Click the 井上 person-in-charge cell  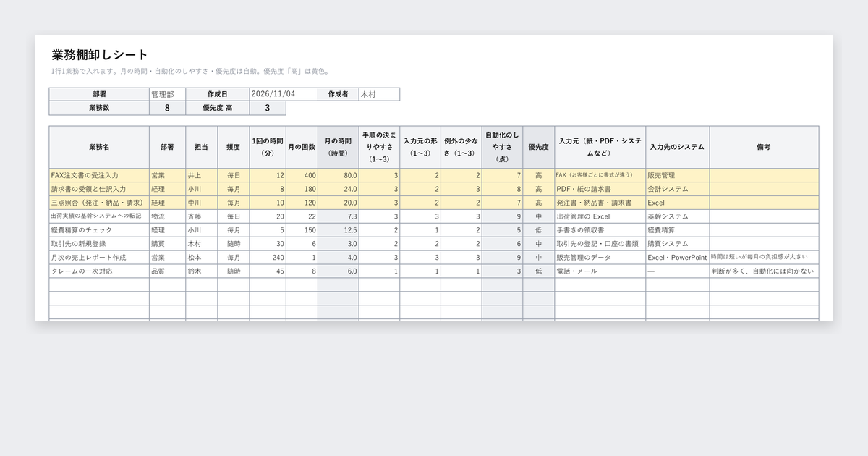tap(202, 175)
